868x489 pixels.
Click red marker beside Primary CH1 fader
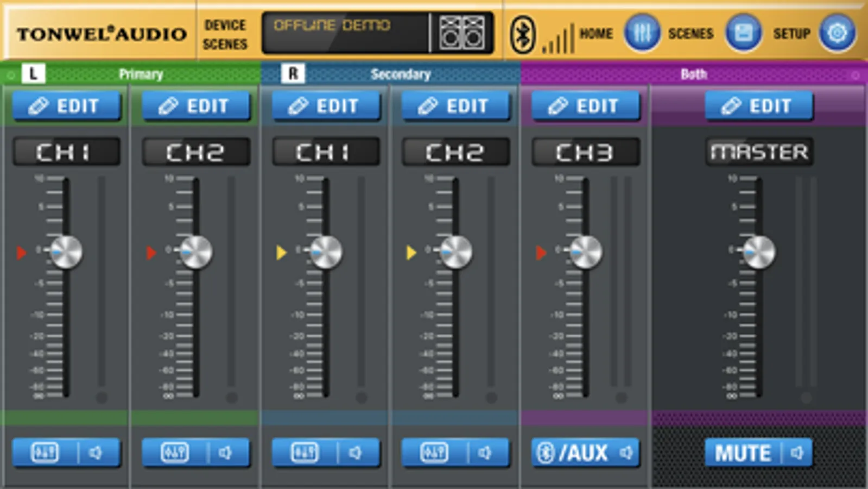[21, 253]
